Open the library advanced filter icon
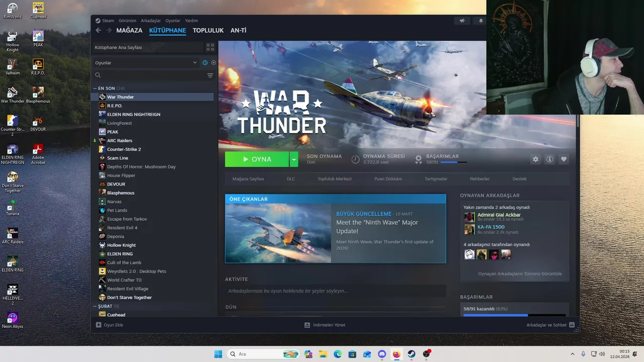644x362 pixels. pyautogui.click(x=210, y=75)
